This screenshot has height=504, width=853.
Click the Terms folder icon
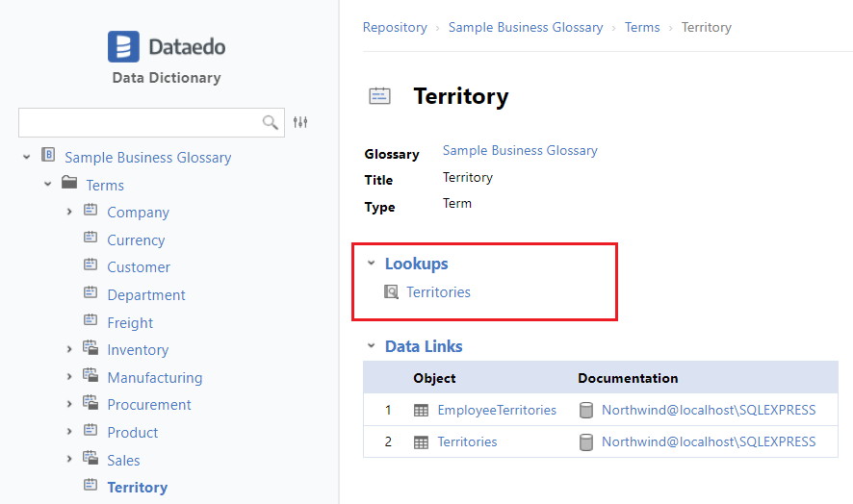(x=69, y=184)
